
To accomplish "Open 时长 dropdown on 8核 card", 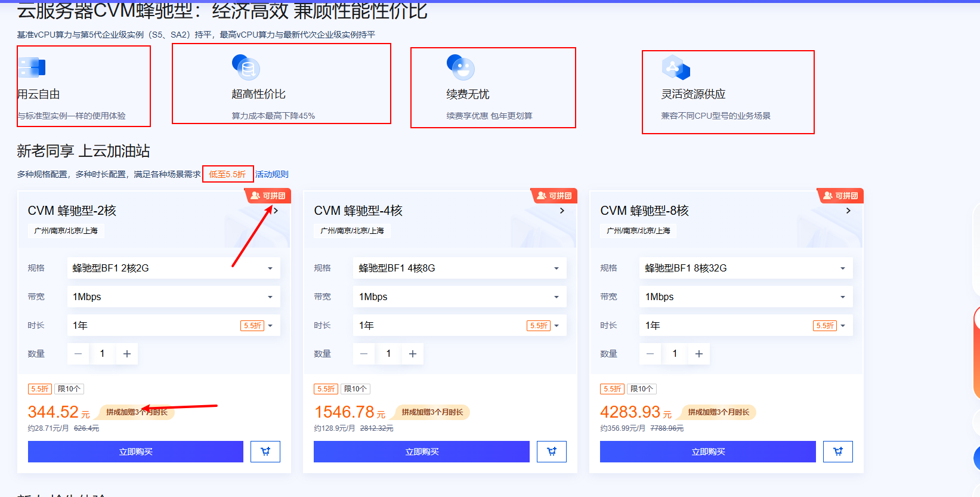I will 746,325.
